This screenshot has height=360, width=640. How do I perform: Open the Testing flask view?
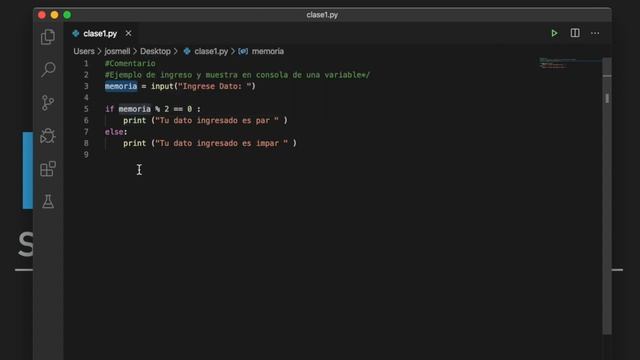tap(48, 201)
